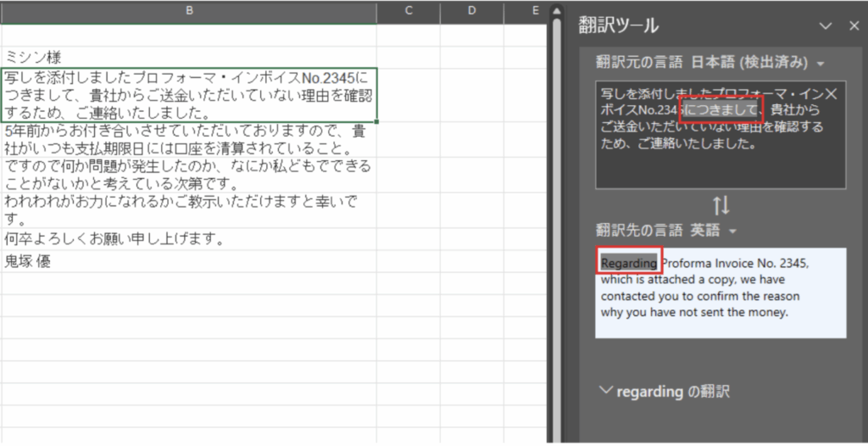
Task: Select cell containing ミシン様
Action: point(189,57)
